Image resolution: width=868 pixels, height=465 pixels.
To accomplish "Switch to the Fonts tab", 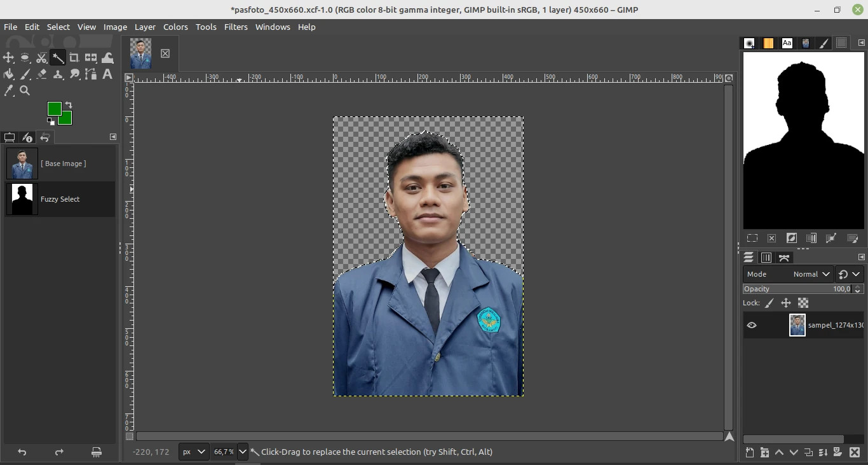I will pos(787,43).
